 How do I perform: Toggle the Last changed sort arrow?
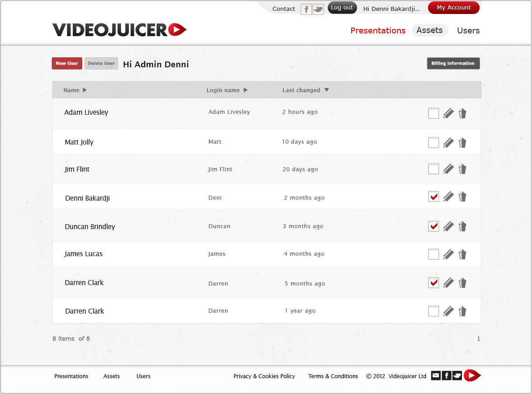[x=326, y=90]
